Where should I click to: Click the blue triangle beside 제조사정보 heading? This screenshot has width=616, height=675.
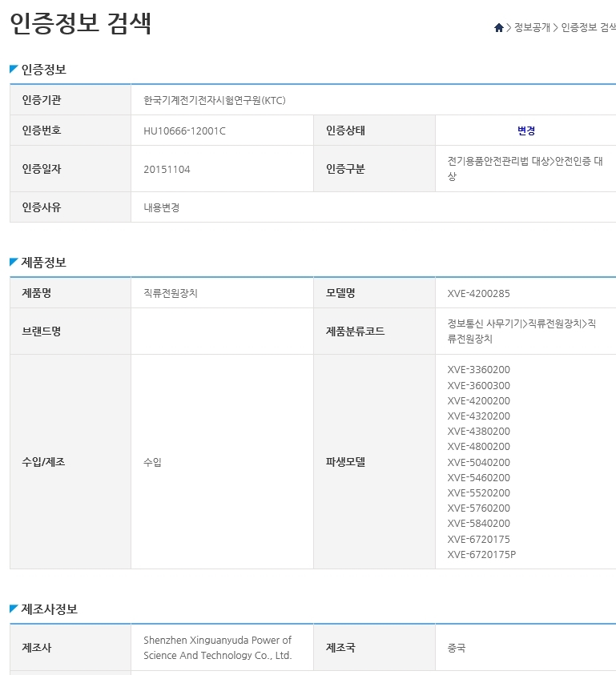[14, 609]
